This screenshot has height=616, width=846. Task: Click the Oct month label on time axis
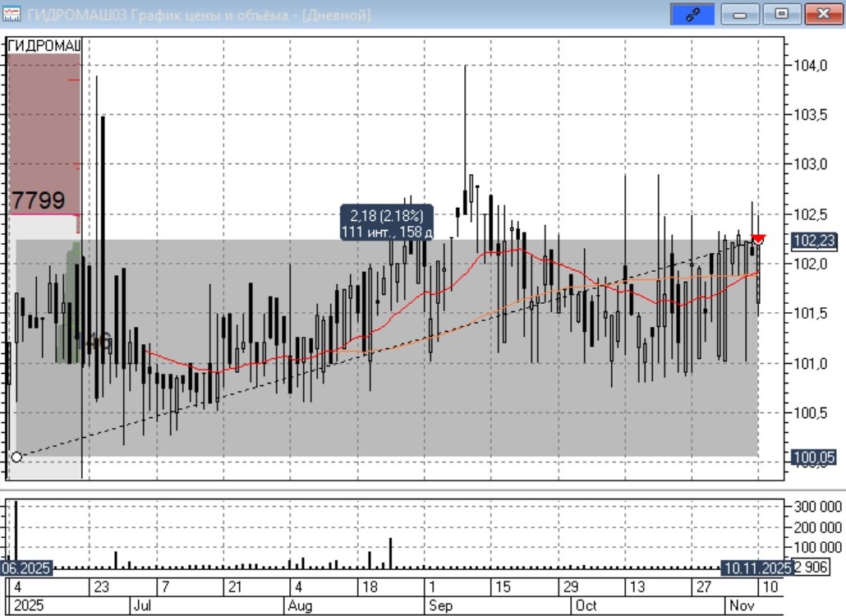pyautogui.click(x=586, y=605)
